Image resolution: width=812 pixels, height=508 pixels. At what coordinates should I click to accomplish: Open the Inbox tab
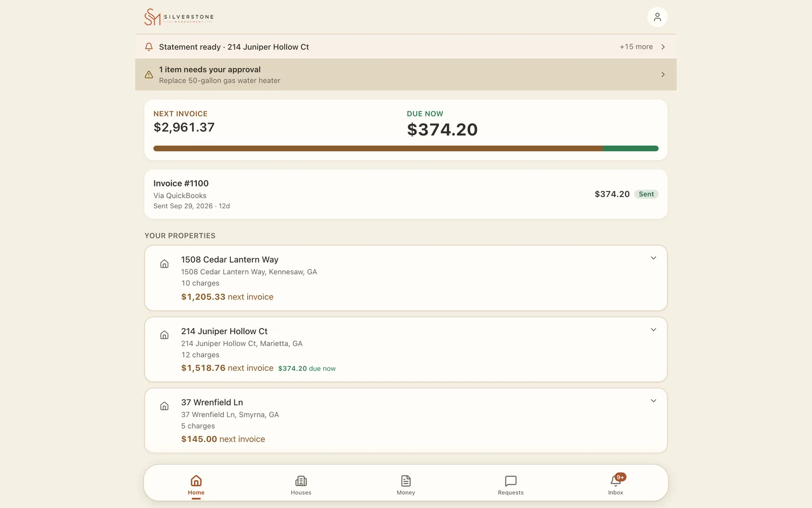pyautogui.click(x=616, y=485)
